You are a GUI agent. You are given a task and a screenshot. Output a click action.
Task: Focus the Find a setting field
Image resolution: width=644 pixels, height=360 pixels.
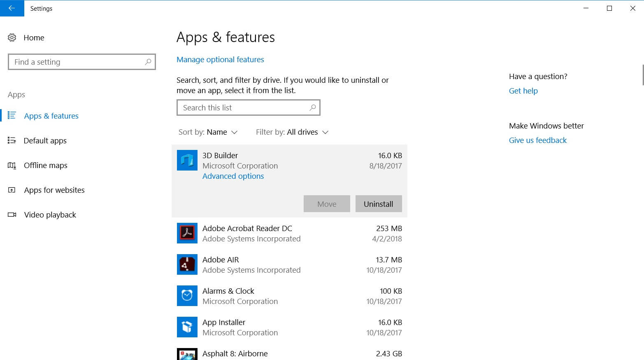[x=82, y=62]
